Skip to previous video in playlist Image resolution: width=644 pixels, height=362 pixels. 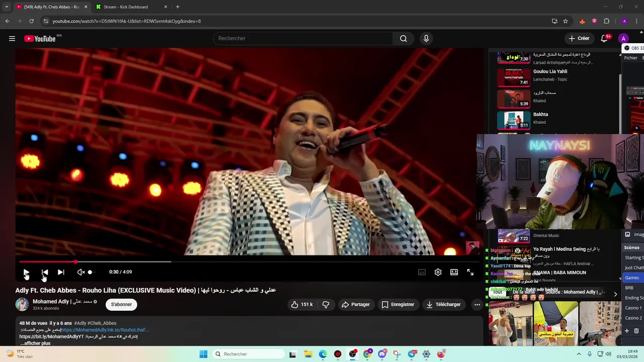coord(45,272)
